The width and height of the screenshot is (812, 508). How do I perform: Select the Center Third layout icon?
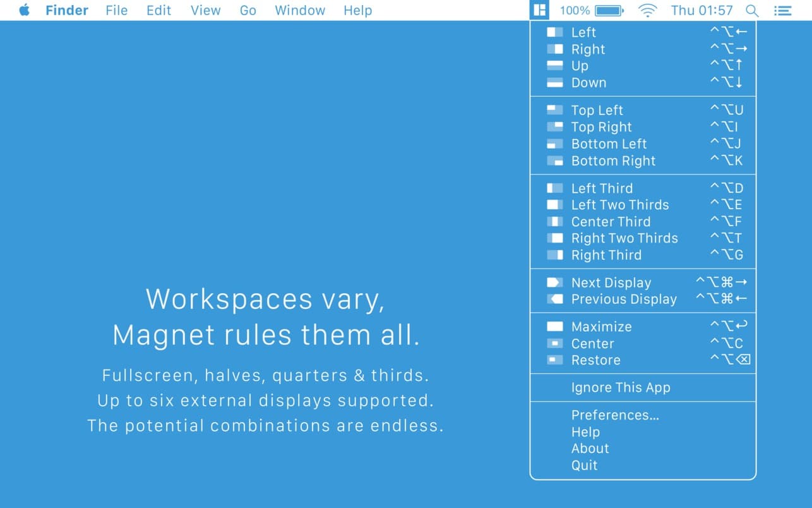[x=556, y=221]
